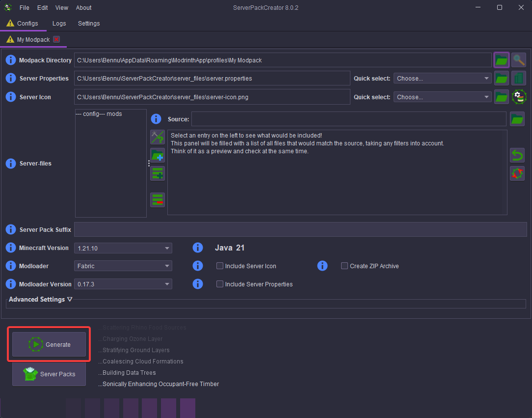Select the Configs tab
The height and width of the screenshot is (418, 532).
click(x=23, y=24)
